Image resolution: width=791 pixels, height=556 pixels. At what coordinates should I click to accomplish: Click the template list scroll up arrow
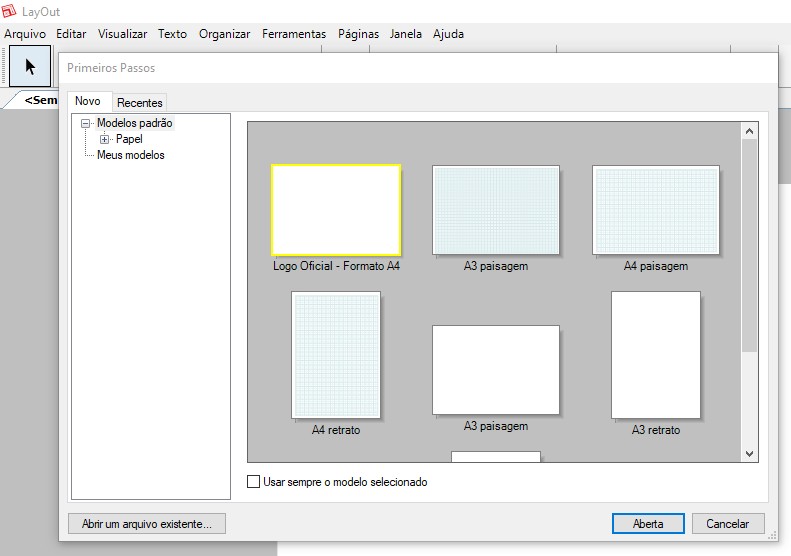749,131
